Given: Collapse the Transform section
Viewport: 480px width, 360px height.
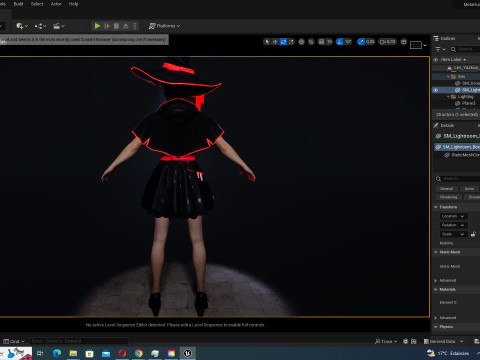Looking at the screenshot, I should pyautogui.click(x=436, y=207).
